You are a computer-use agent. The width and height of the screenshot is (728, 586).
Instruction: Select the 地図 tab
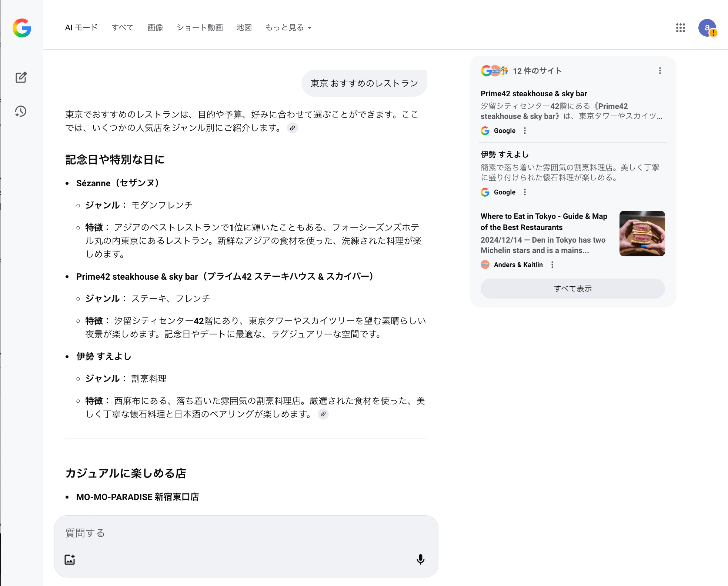point(244,28)
